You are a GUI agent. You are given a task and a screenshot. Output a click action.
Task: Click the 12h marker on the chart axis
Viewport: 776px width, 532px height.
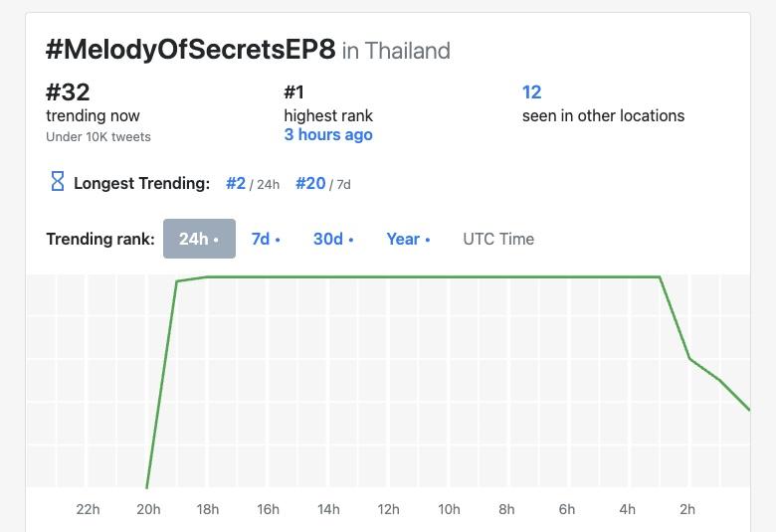[x=388, y=509]
